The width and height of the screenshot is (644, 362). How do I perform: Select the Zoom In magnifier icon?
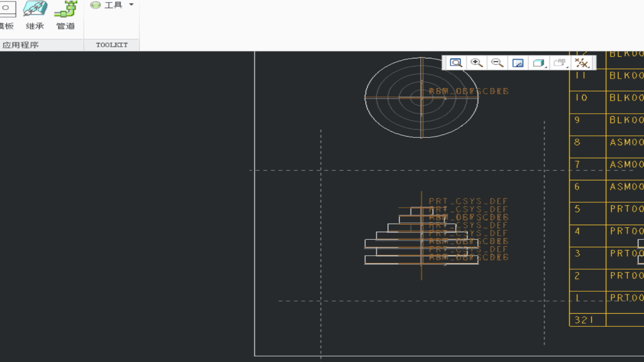click(x=476, y=63)
